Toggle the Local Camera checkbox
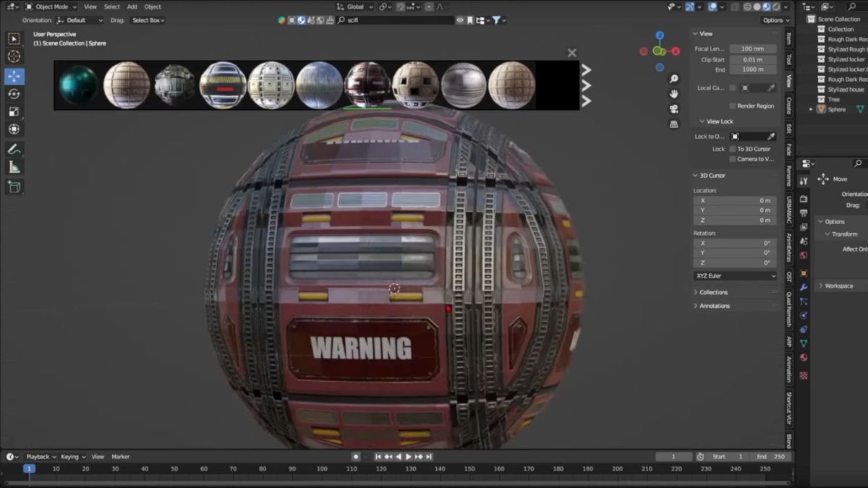The height and width of the screenshot is (488, 868). (x=733, y=88)
